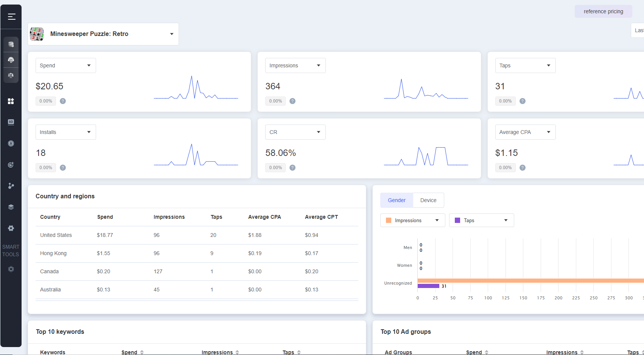Viewport: 644px width, 355px height.
Task: Click the Minesweeper app thumbnail icon
Action: pos(37,34)
